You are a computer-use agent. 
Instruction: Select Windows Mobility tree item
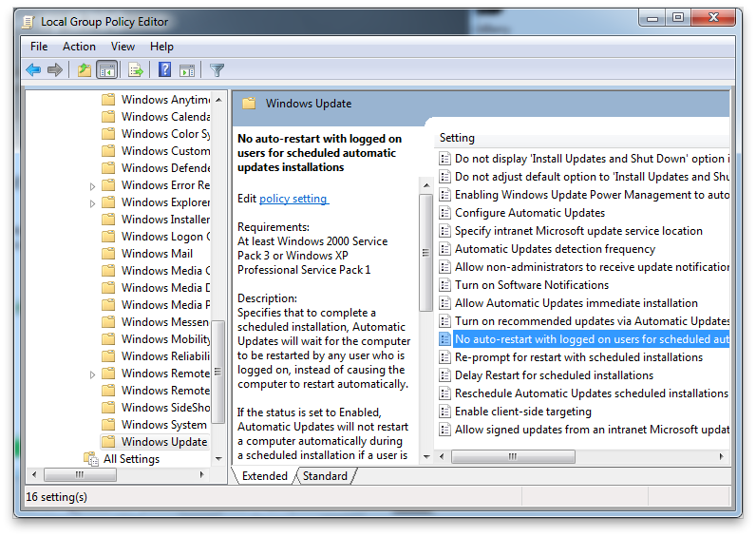click(x=165, y=338)
